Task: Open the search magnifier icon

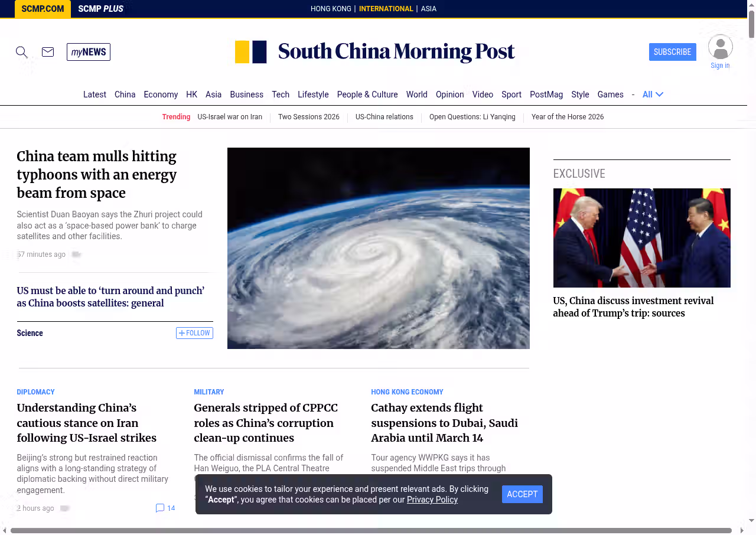Action: 22,52
